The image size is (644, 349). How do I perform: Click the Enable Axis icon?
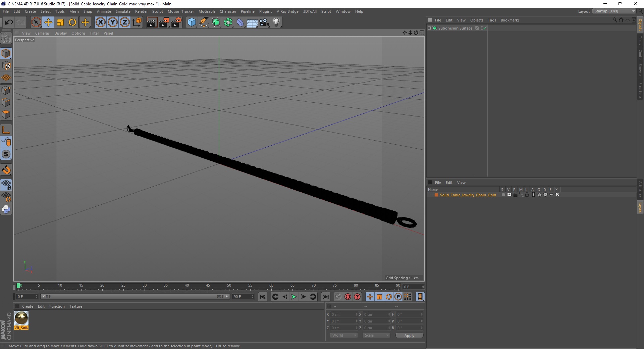(x=6, y=130)
